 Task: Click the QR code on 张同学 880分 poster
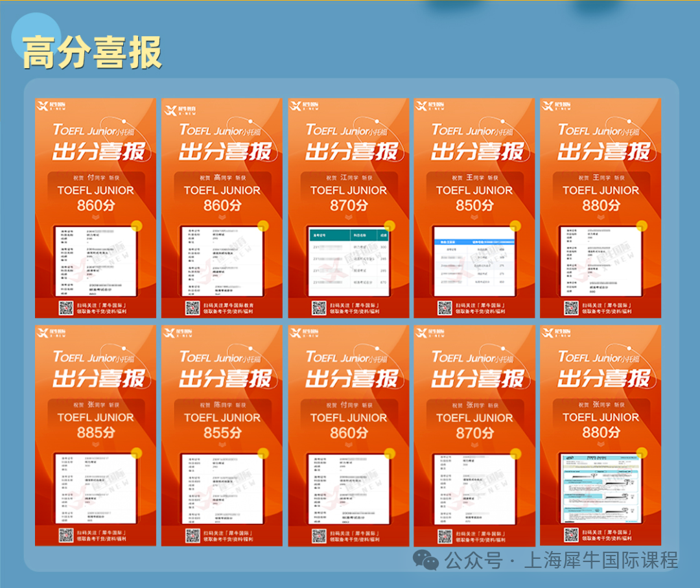click(571, 535)
